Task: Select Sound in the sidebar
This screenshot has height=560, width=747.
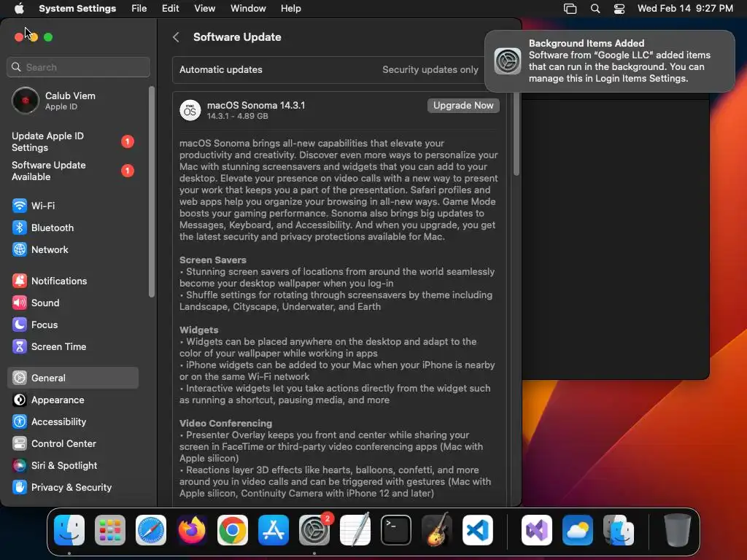Action: [72, 303]
